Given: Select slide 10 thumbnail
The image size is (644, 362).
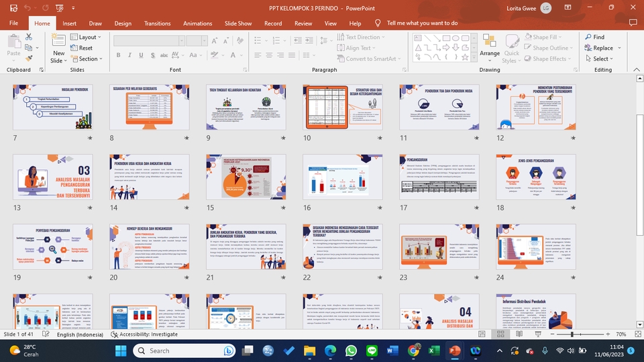Looking at the screenshot, I should pyautogui.click(x=343, y=107).
